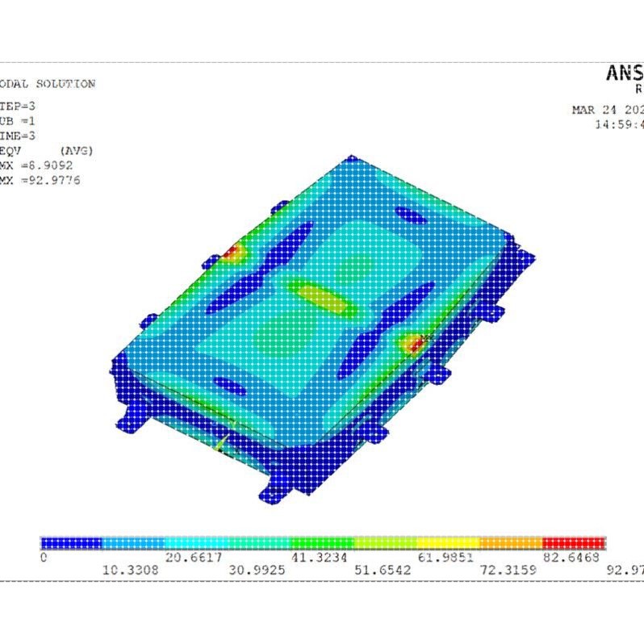The width and height of the screenshot is (644, 644).
Task: Click the orange legend color band
Action: [512, 543]
